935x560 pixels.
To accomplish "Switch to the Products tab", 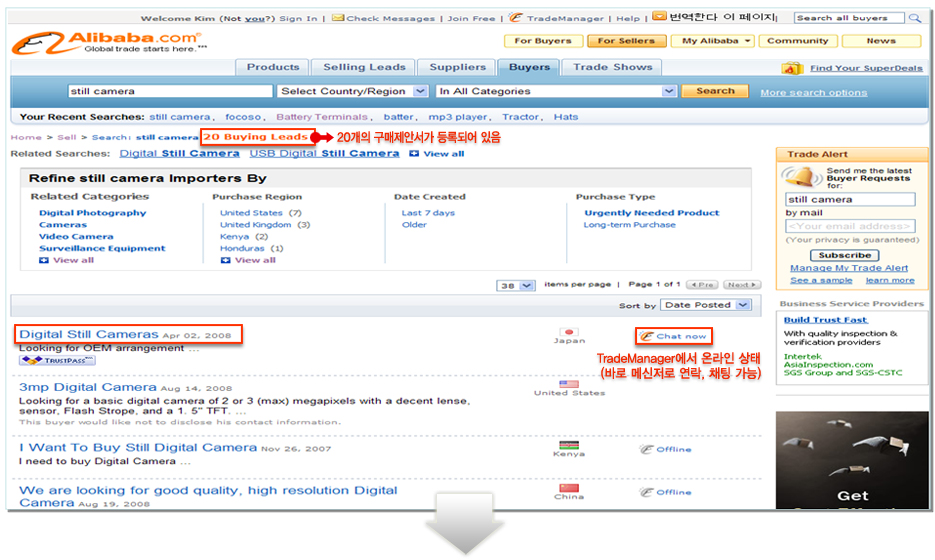I will [x=273, y=67].
